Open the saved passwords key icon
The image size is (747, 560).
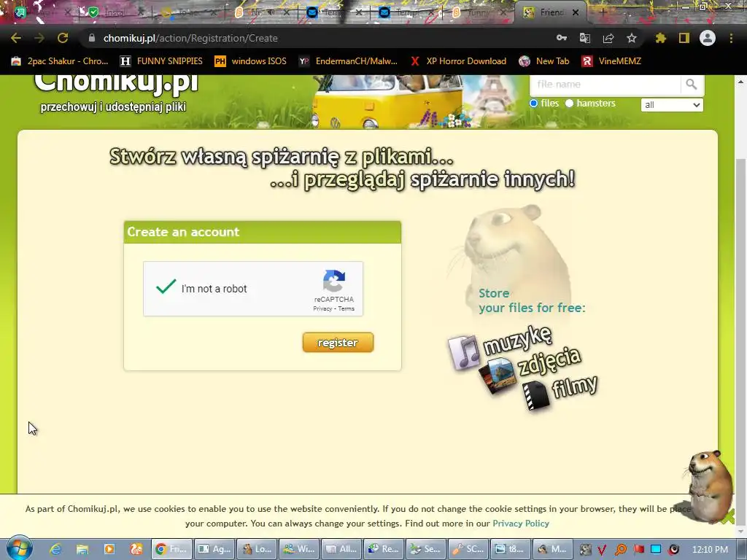pyautogui.click(x=562, y=38)
